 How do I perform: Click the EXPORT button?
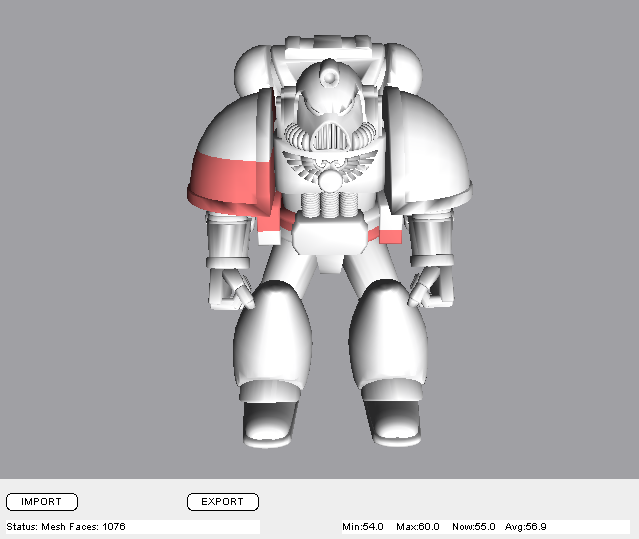[223, 502]
